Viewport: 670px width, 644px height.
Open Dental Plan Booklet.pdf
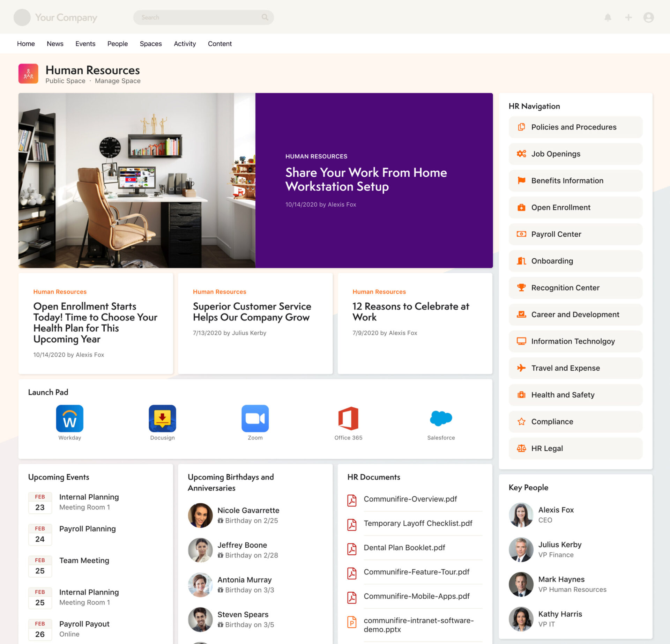click(404, 547)
